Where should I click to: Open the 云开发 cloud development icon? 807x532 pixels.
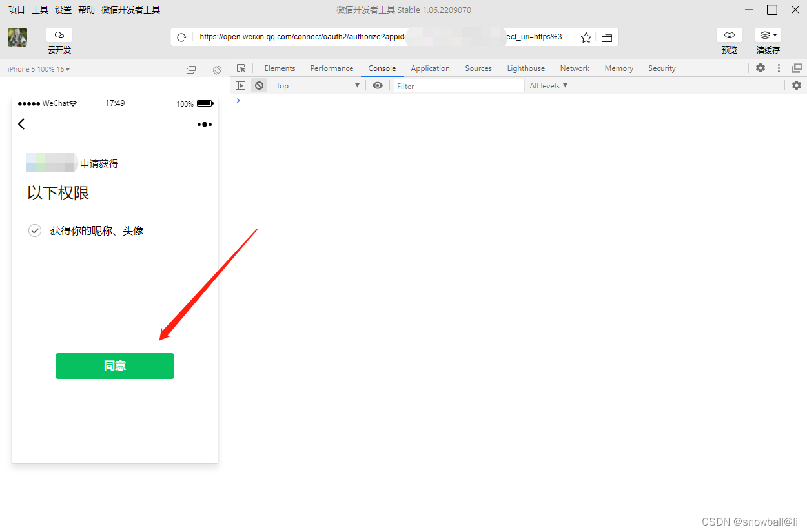59,35
